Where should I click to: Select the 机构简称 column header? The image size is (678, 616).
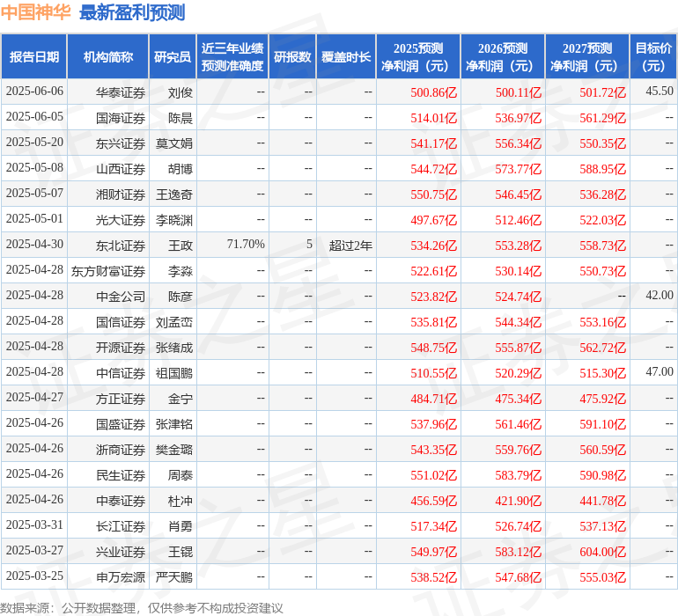click(108, 57)
